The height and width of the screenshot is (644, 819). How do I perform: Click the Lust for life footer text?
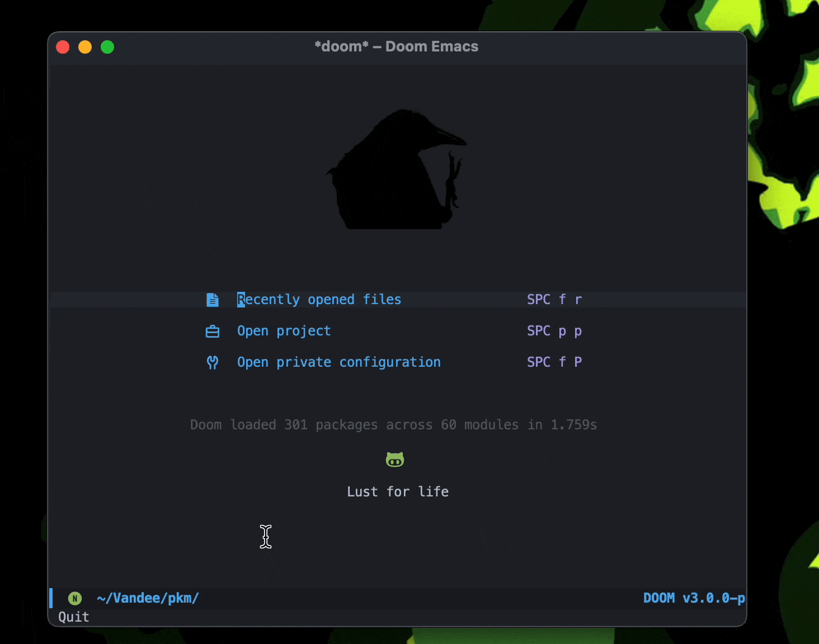[x=398, y=492]
